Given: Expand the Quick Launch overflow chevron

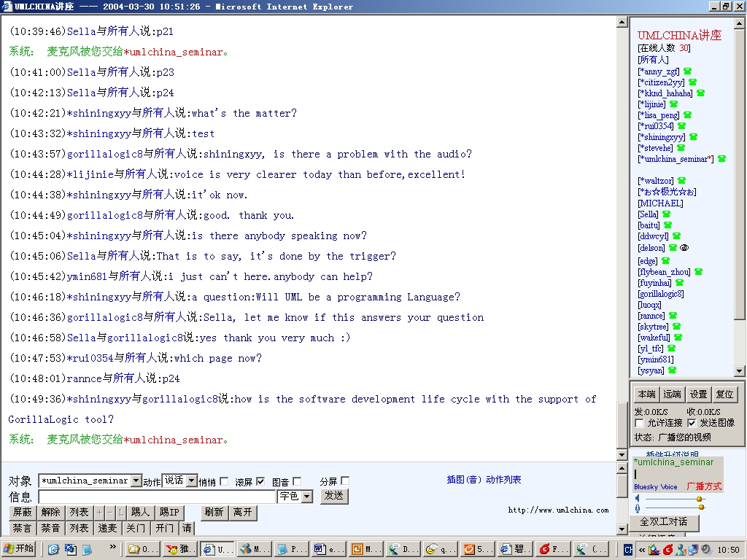Looking at the screenshot, I should pyautogui.click(x=113, y=547).
